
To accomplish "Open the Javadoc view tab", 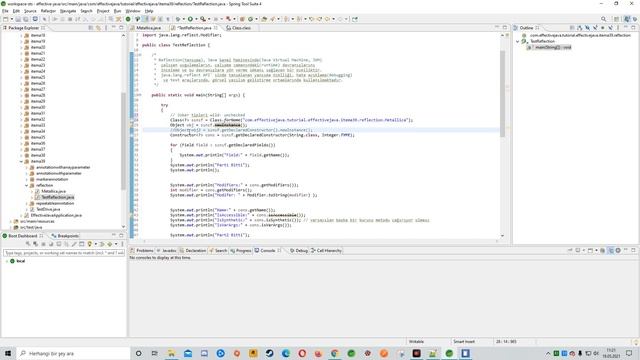I will point(167,250).
